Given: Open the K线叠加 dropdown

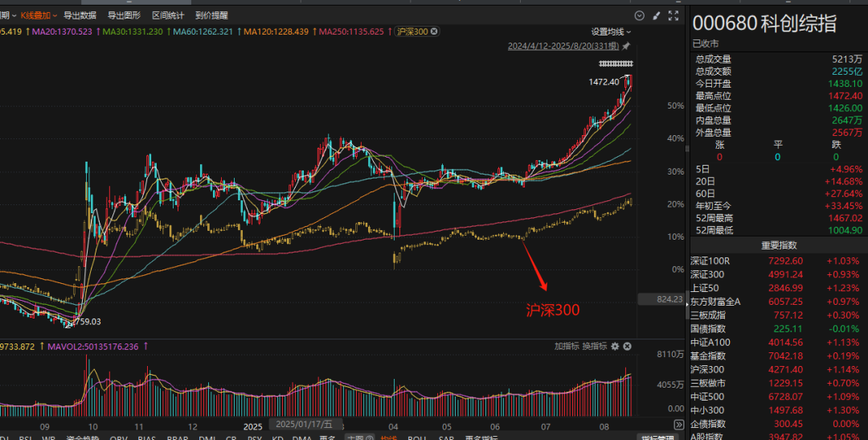Looking at the screenshot, I should coord(39,15).
